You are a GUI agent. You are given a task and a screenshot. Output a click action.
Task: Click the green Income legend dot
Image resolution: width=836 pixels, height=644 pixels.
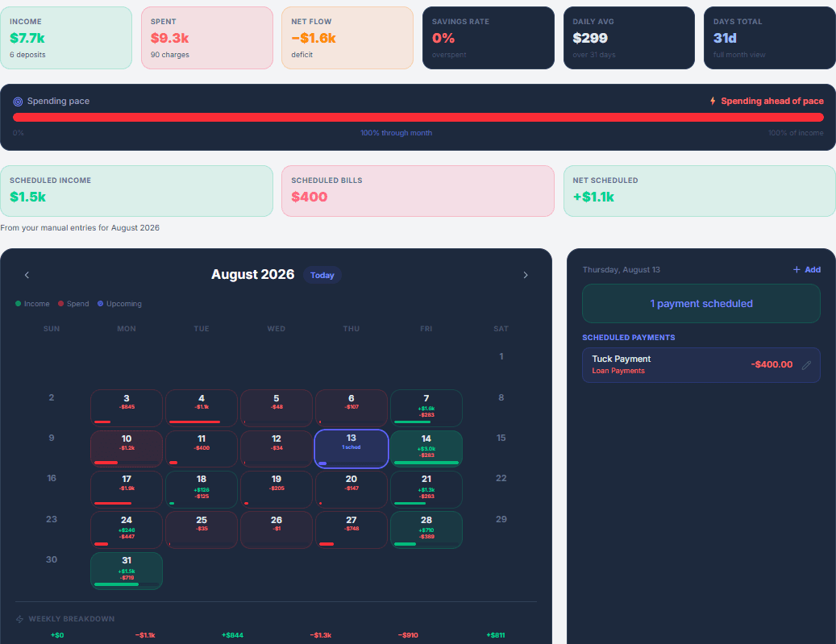click(x=18, y=304)
